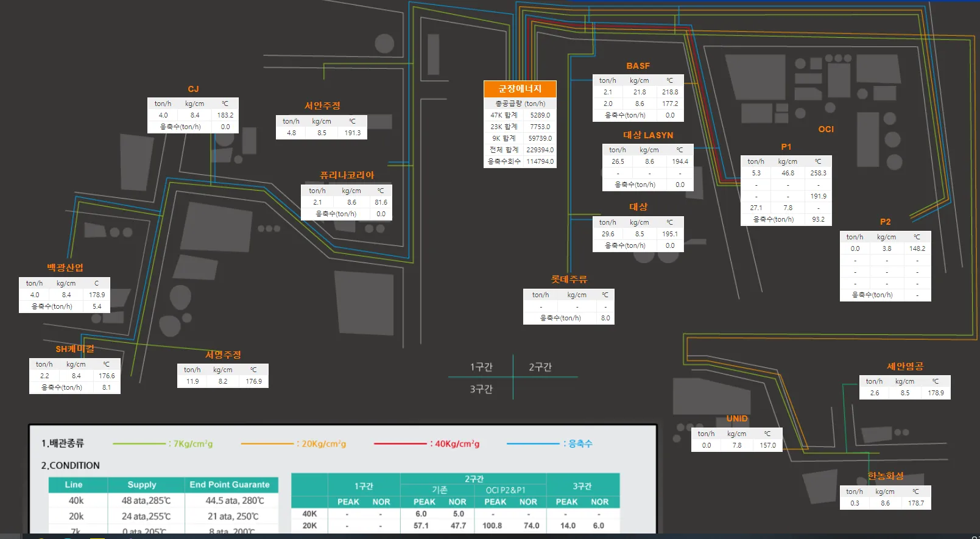Click the blue 응축수 legend line
Image resolution: width=980 pixels, height=539 pixels.
(533, 443)
